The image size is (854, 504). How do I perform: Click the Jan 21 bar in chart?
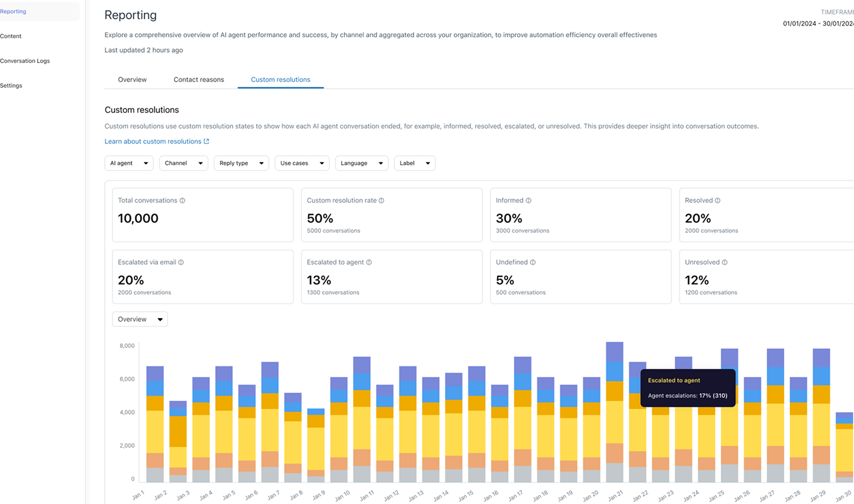click(x=614, y=417)
